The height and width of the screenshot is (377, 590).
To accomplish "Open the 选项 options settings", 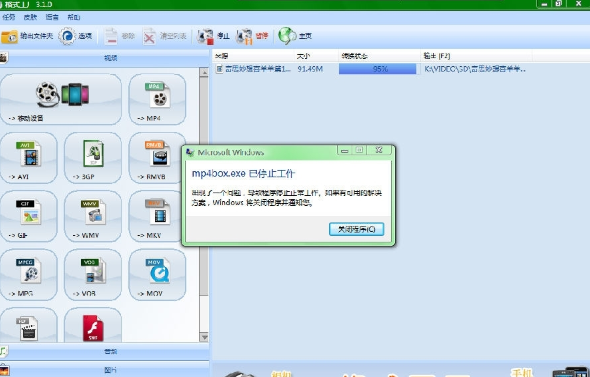I will tap(75, 36).
